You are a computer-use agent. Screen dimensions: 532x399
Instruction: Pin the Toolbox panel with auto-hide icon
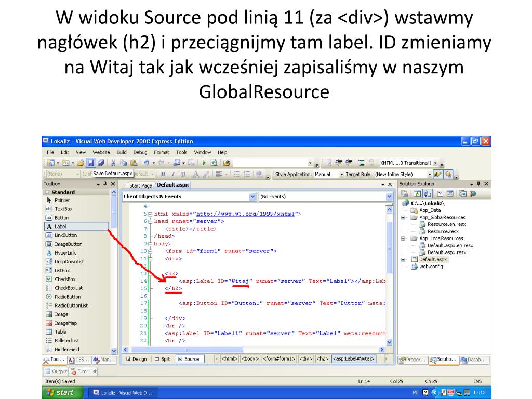click(105, 184)
